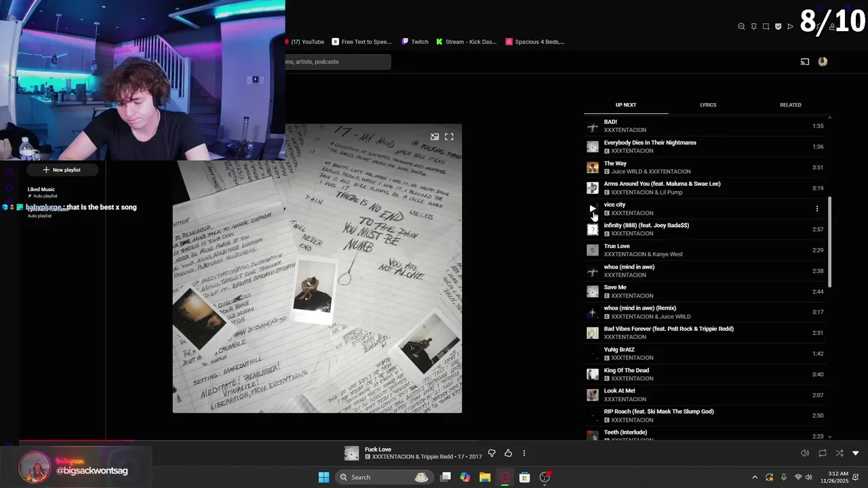This screenshot has height=488, width=868.
Task: Open the Spacious 4 Beds bookmark
Action: tap(535, 42)
